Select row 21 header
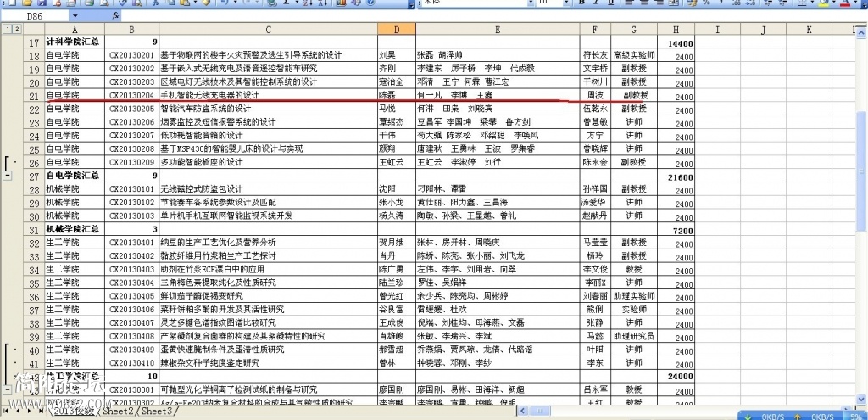 tap(34, 95)
